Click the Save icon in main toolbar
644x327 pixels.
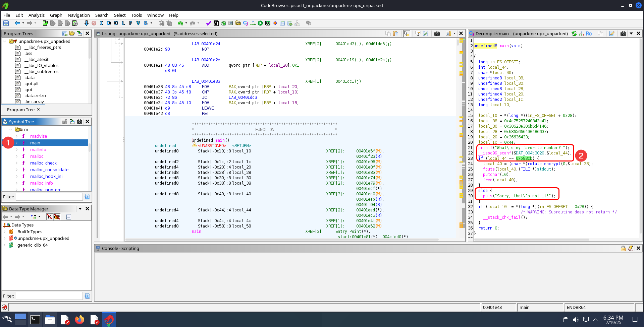[6, 23]
